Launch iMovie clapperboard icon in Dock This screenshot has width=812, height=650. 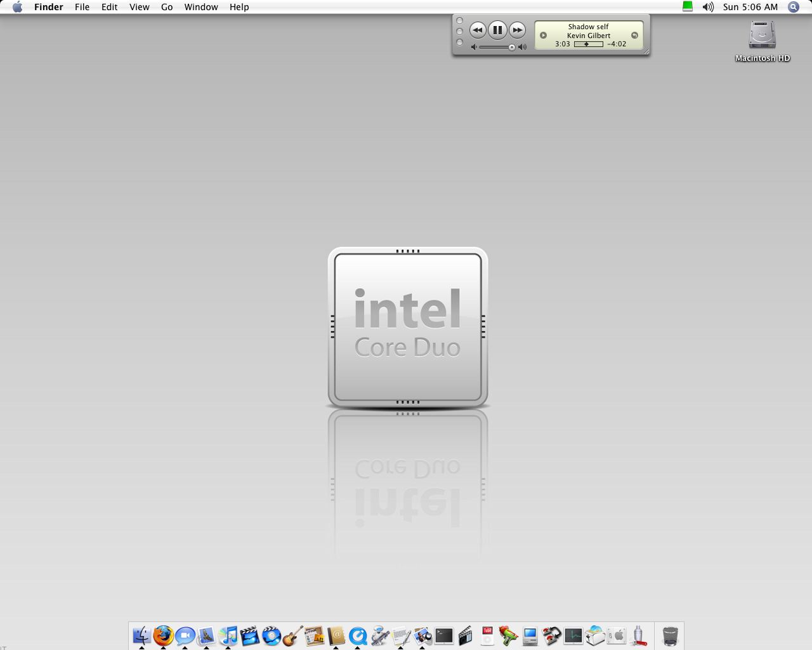(x=249, y=635)
